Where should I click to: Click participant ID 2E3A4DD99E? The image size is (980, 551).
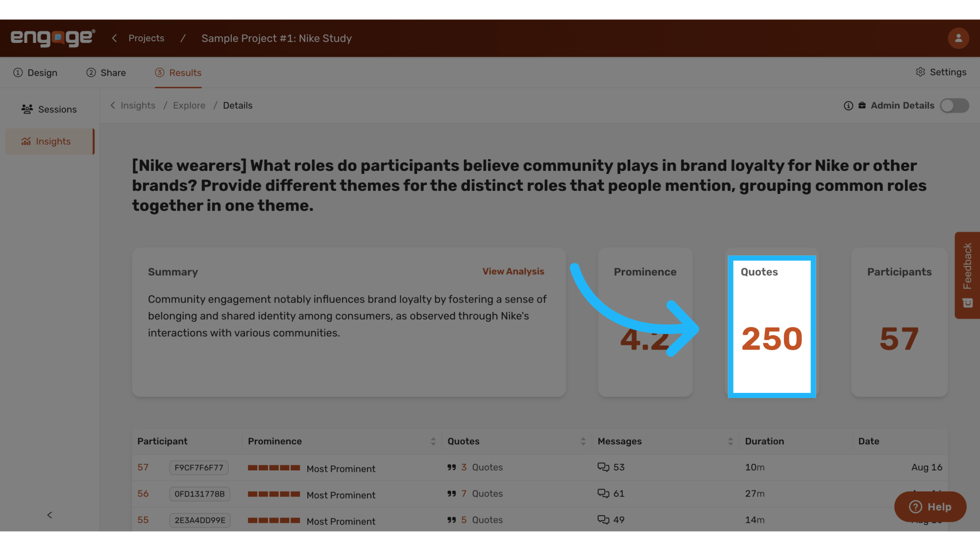(x=200, y=520)
